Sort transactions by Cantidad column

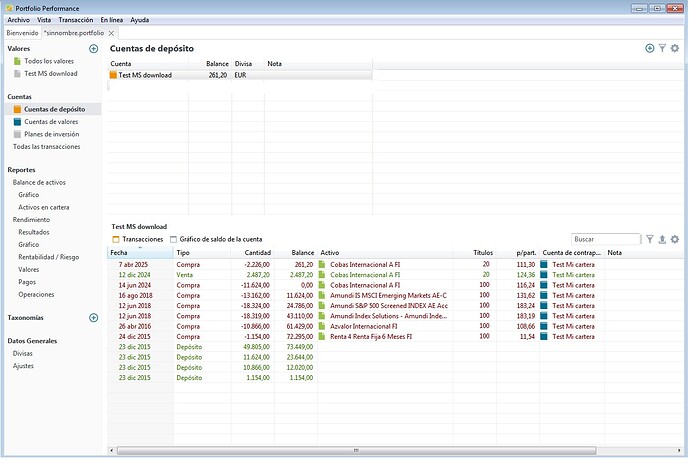tap(252, 253)
